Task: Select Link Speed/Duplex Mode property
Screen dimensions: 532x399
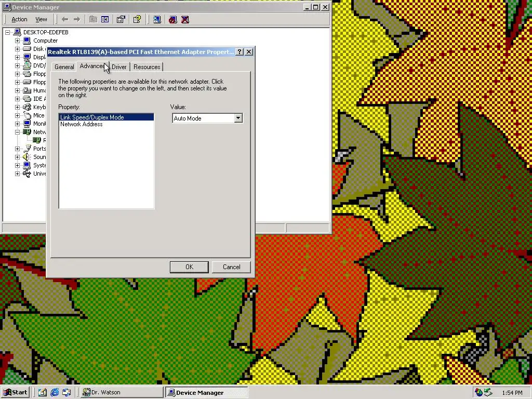Action: pos(107,117)
